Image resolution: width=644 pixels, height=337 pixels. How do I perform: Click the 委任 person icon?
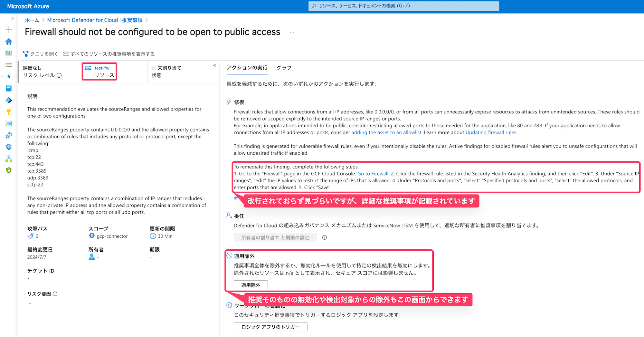click(x=229, y=215)
